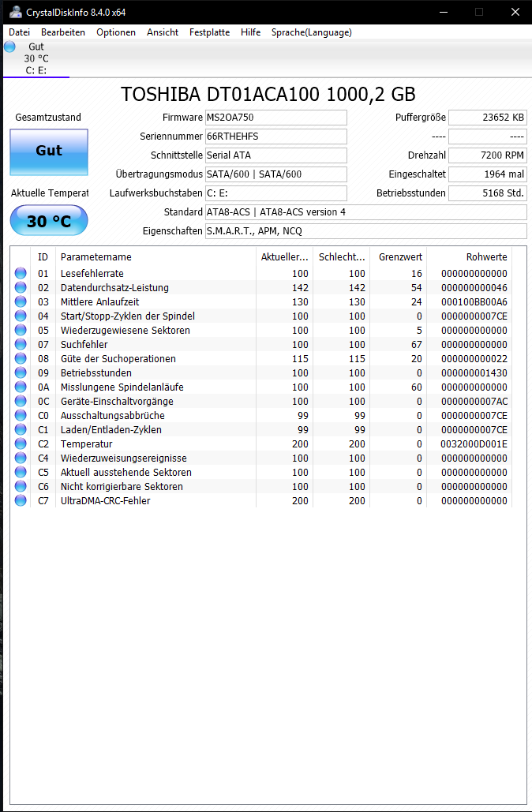Minimize the CrystalDiskInfo window
The image size is (532, 812).
coord(443,12)
